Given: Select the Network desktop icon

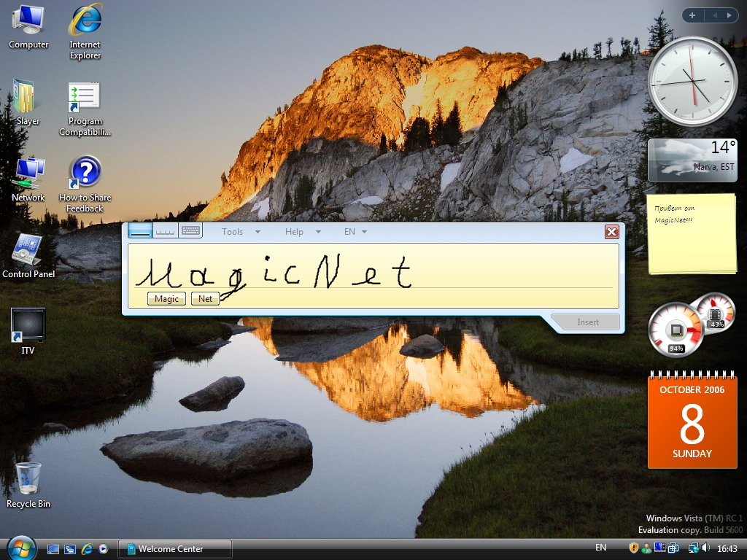Looking at the screenshot, I should [28, 179].
